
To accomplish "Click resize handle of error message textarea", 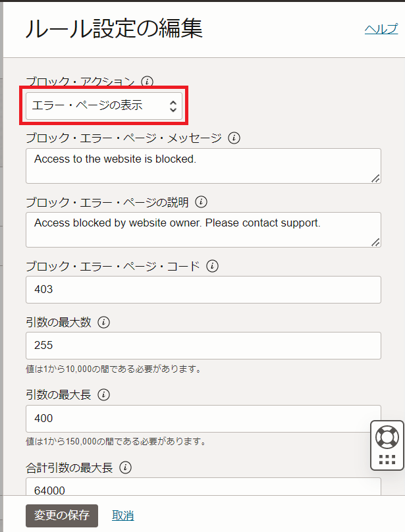I will [x=375, y=178].
